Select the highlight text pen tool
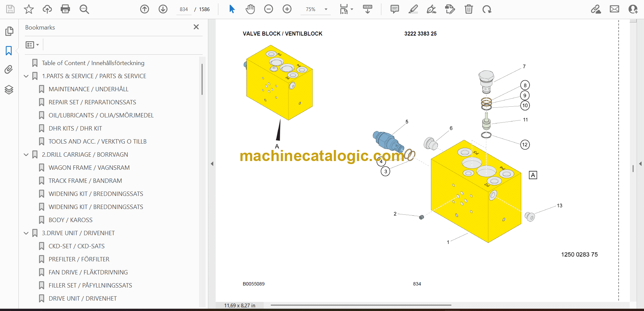Screen dimensions: 644x311 (x=413, y=9)
